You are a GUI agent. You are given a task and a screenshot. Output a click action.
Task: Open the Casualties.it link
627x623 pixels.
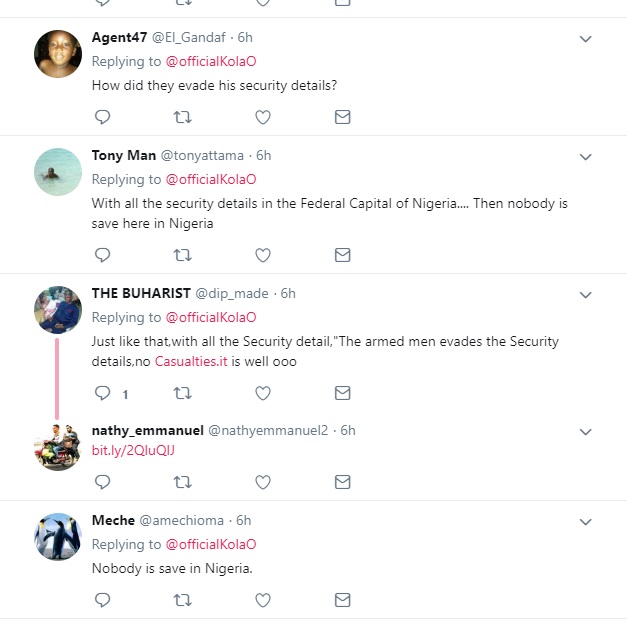(195, 361)
